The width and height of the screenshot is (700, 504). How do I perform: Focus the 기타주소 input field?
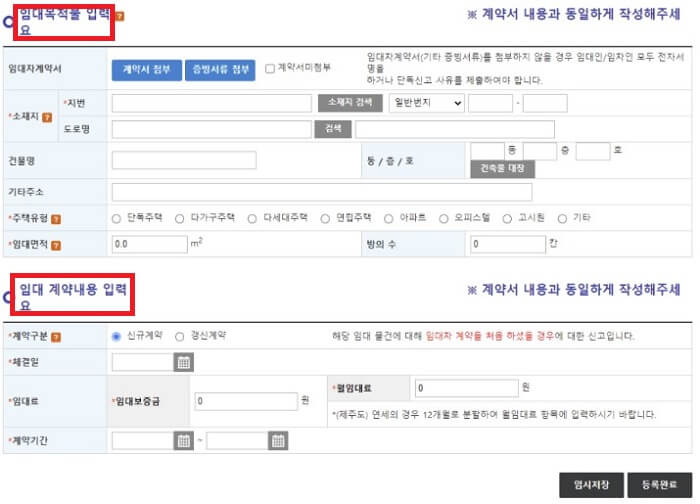pos(322,192)
